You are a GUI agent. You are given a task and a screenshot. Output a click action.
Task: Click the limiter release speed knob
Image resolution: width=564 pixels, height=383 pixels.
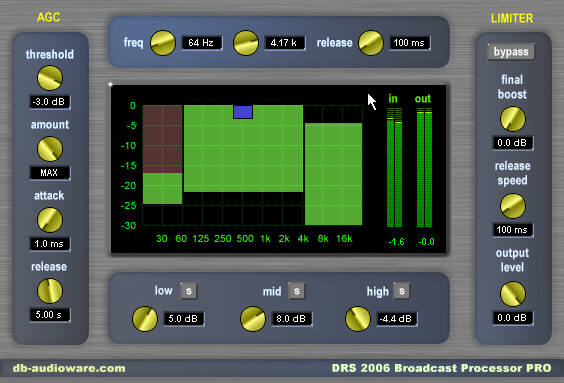(513, 206)
